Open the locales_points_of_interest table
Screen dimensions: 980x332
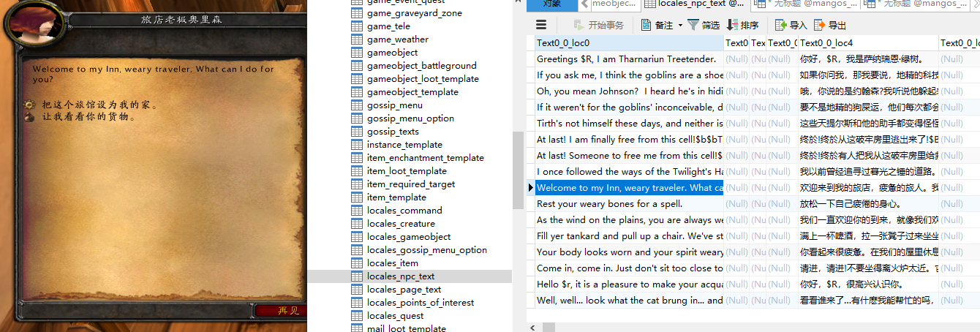(421, 303)
